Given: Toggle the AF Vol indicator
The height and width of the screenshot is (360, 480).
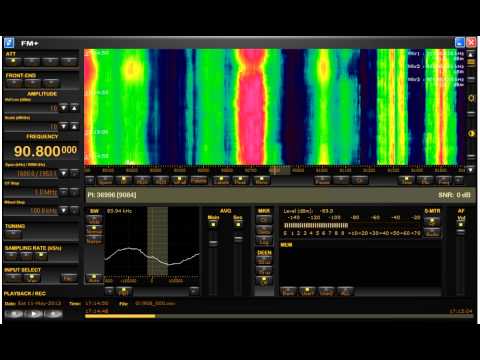Looking at the screenshot, I should pos(461,225).
